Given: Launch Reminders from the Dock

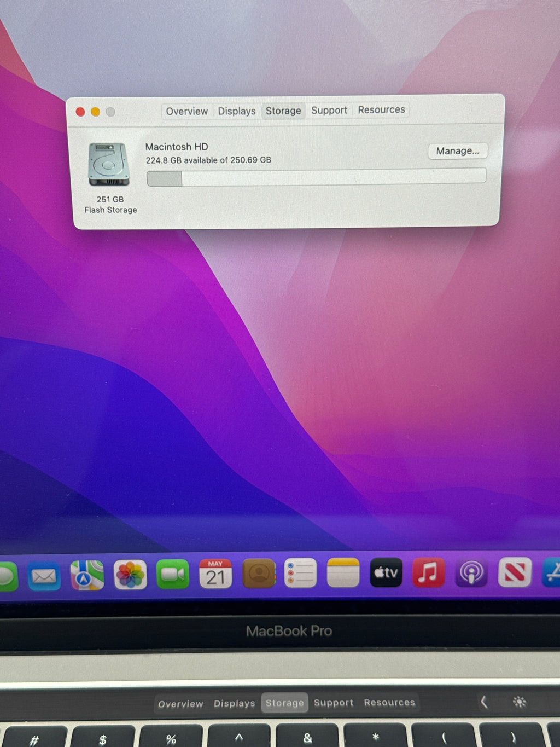Looking at the screenshot, I should pyautogui.click(x=301, y=573).
